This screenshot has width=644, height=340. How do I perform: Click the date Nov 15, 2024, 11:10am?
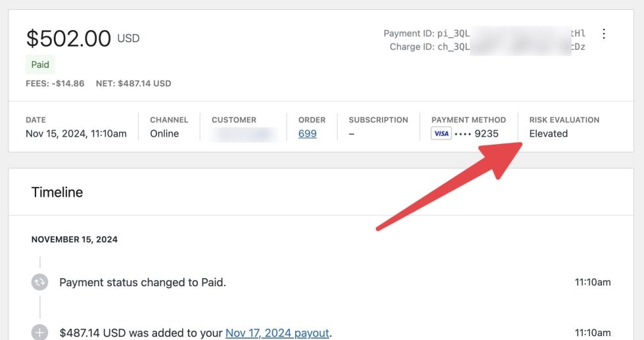pos(76,134)
